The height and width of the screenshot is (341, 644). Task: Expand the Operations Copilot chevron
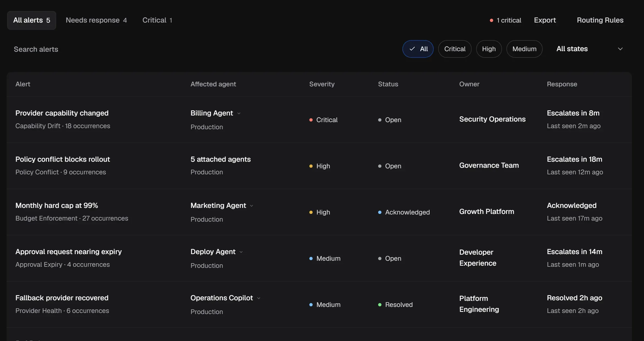point(259,298)
